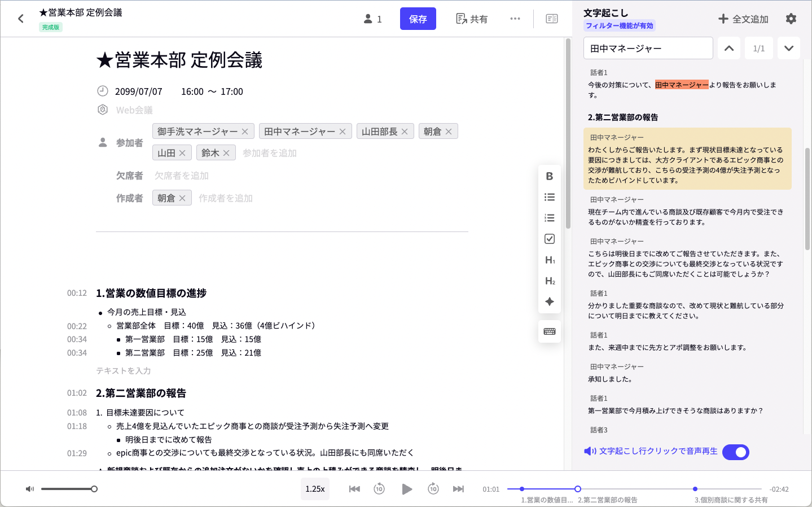Skip to previous chapter
This screenshot has height=507, width=812.
(354, 489)
